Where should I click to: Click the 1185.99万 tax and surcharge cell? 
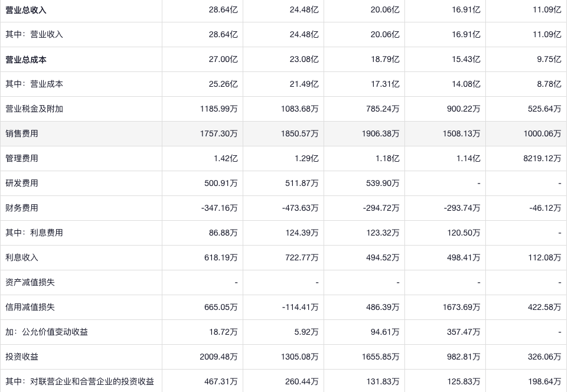coord(218,109)
